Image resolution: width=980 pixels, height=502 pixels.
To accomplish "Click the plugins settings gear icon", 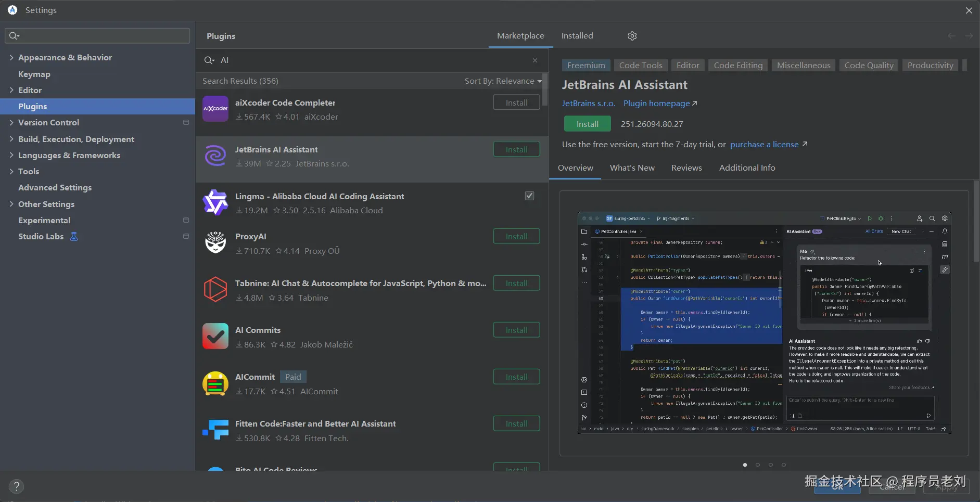I will [x=632, y=36].
